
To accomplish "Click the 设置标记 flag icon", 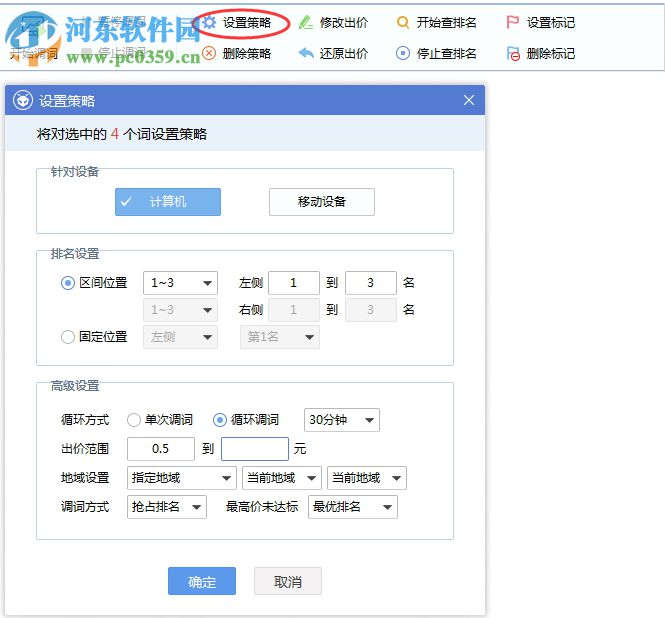I will point(513,22).
